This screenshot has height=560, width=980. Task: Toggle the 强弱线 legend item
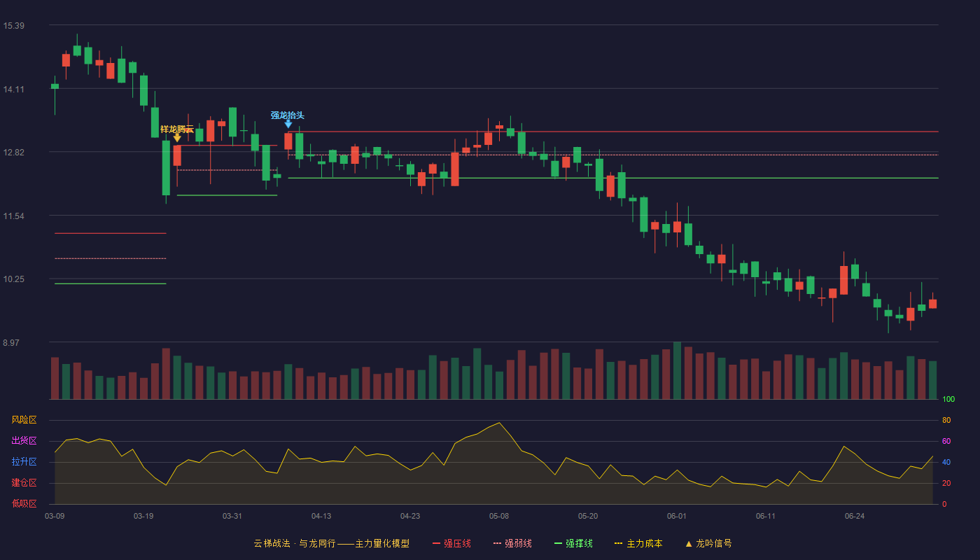[x=512, y=543]
